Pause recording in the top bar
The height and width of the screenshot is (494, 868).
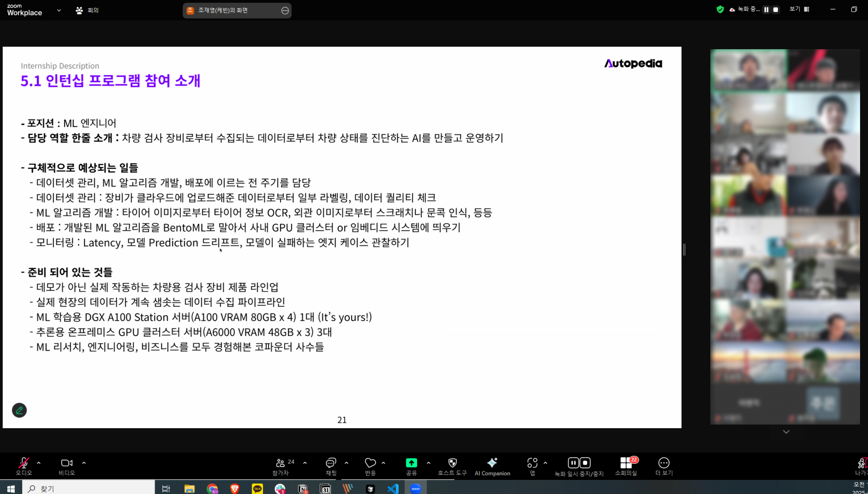(x=766, y=10)
